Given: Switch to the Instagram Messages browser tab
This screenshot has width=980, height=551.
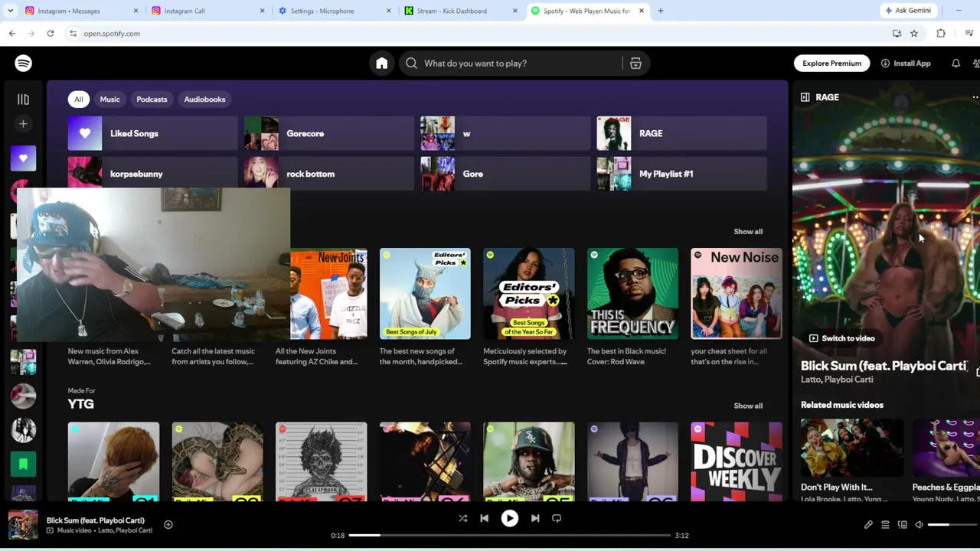Looking at the screenshot, I should 80,11.
